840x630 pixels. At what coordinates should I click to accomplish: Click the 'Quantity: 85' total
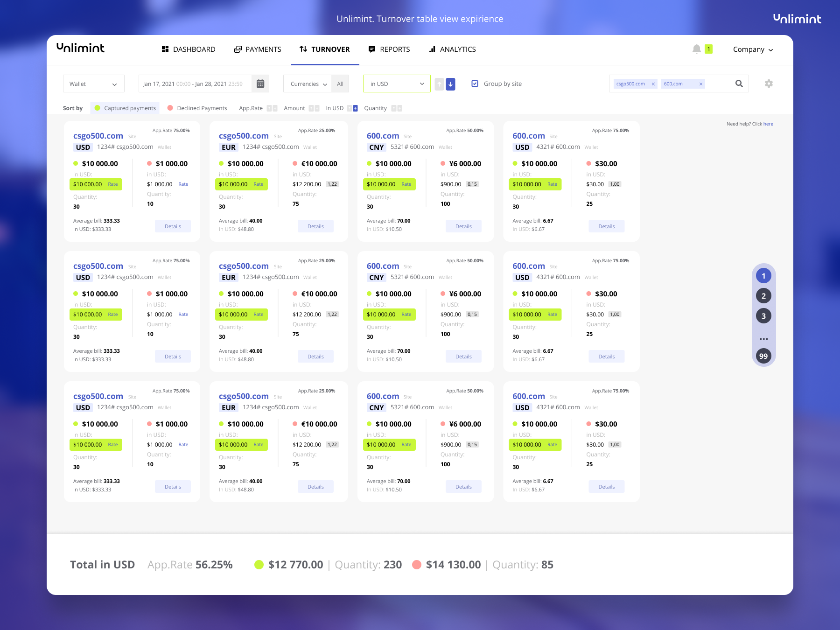[x=523, y=565]
